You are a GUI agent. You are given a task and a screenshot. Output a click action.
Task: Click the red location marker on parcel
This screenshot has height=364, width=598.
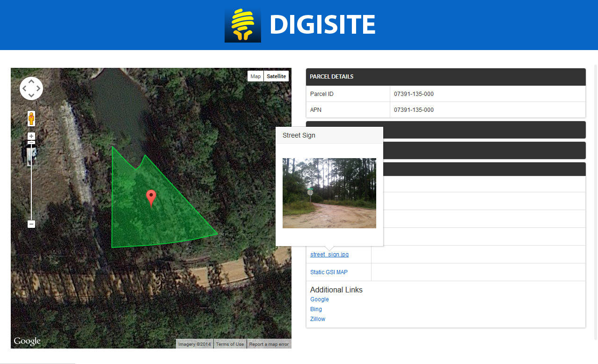[151, 197]
